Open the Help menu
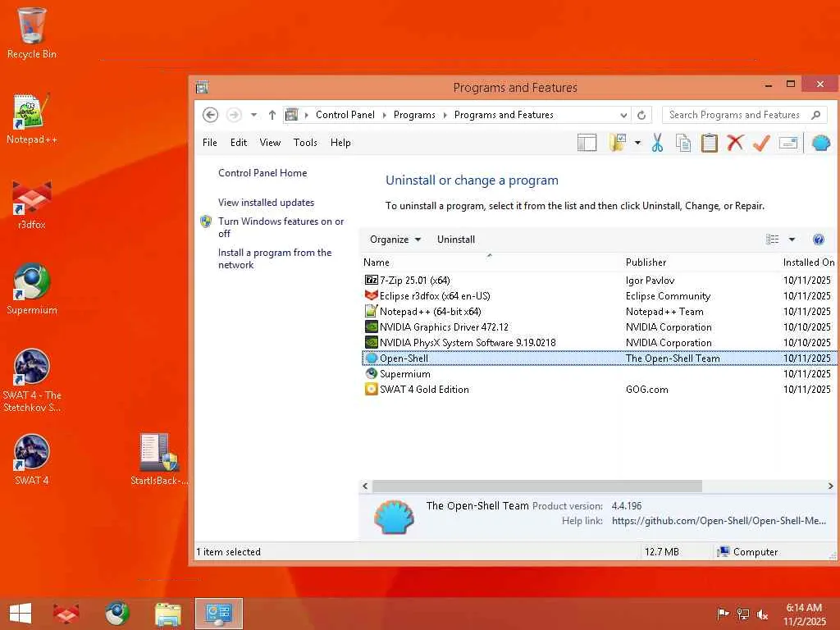The height and width of the screenshot is (630, 840). tap(340, 143)
